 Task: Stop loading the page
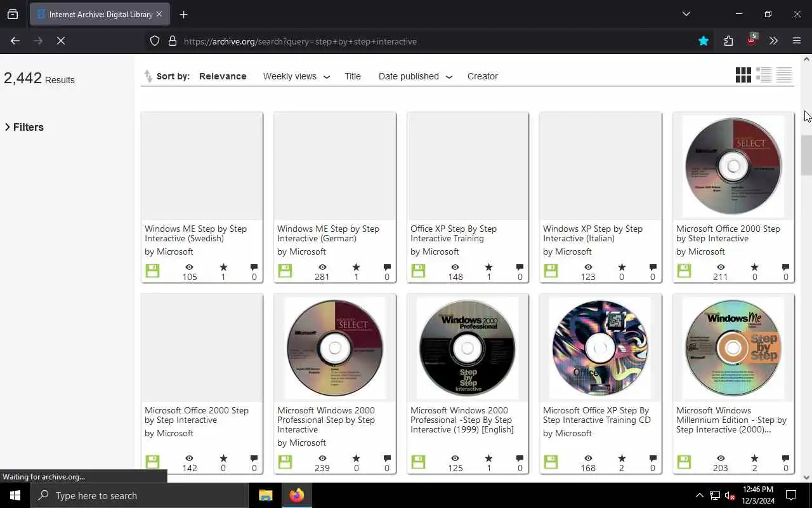(x=61, y=41)
